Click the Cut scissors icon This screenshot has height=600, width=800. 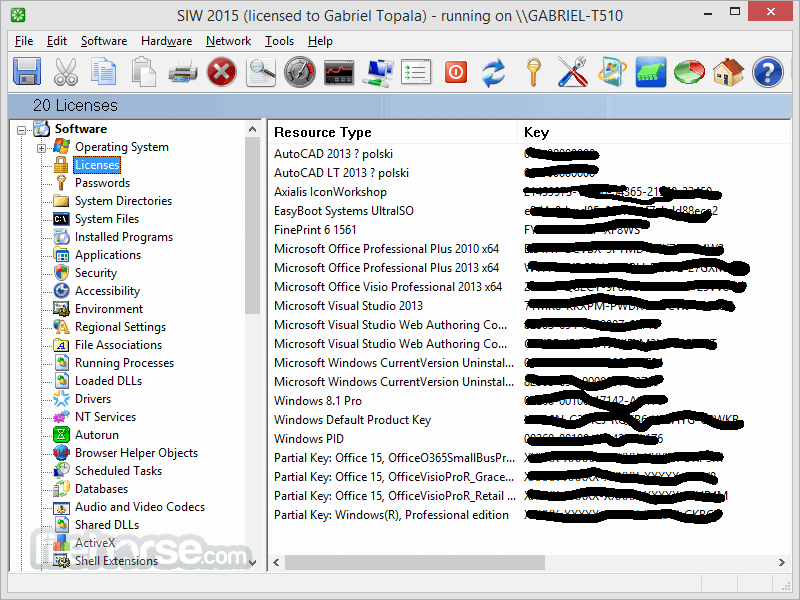pos(66,71)
